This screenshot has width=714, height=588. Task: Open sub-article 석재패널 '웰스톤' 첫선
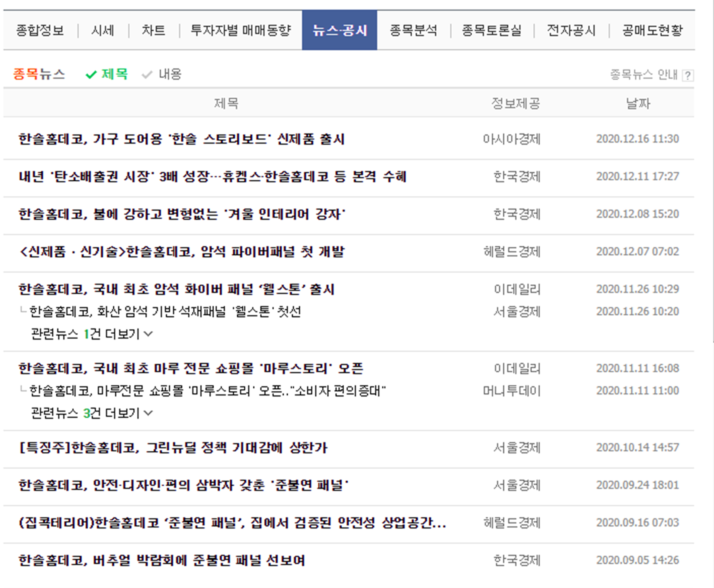[x=165, y=311]
